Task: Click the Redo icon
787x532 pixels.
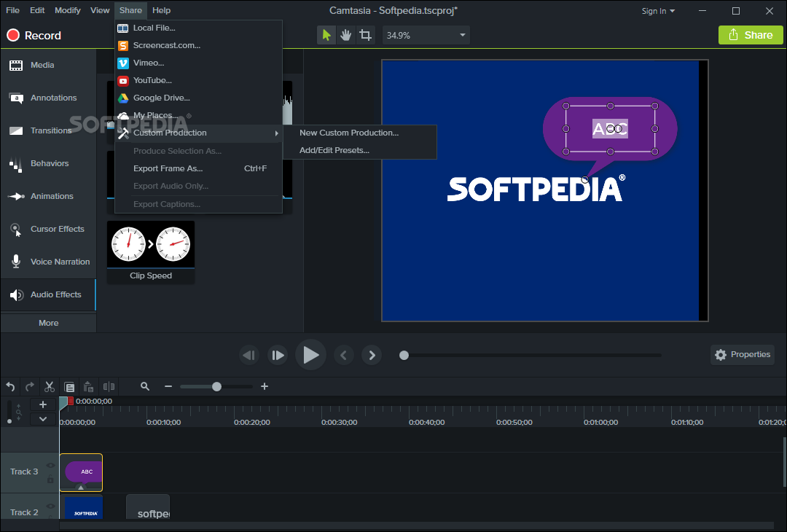Action: 30,386
